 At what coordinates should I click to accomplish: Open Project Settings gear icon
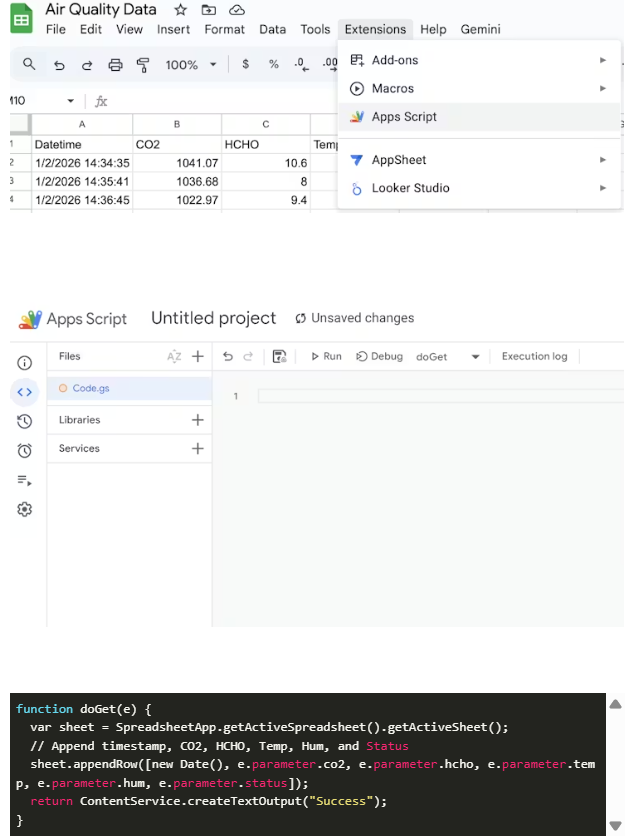(25, 510)
